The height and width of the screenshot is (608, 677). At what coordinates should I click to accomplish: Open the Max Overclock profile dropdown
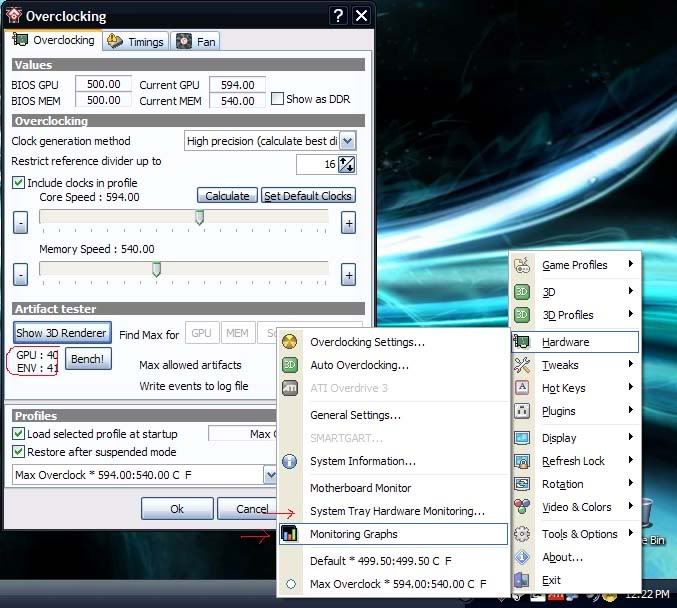point(270,475)
